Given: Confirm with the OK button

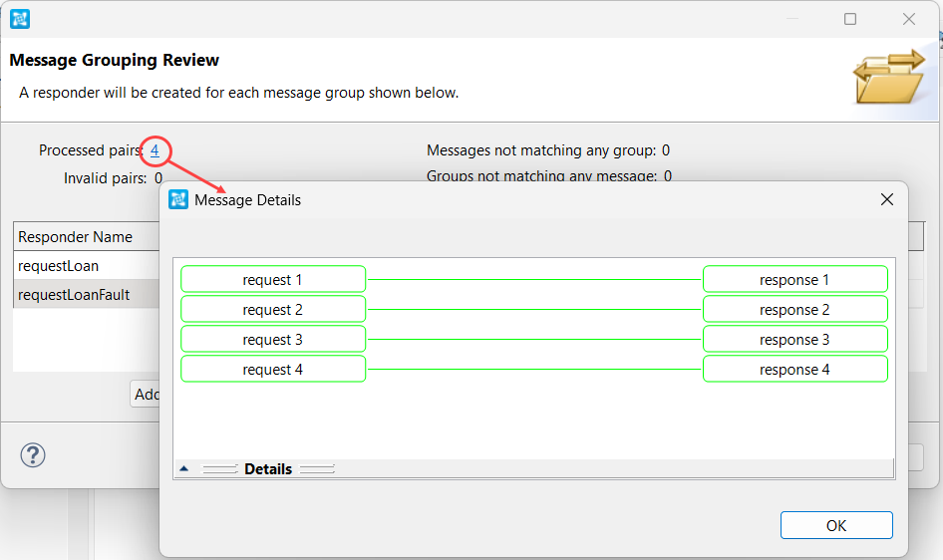Looking at the screenshot, I should 836,526.
